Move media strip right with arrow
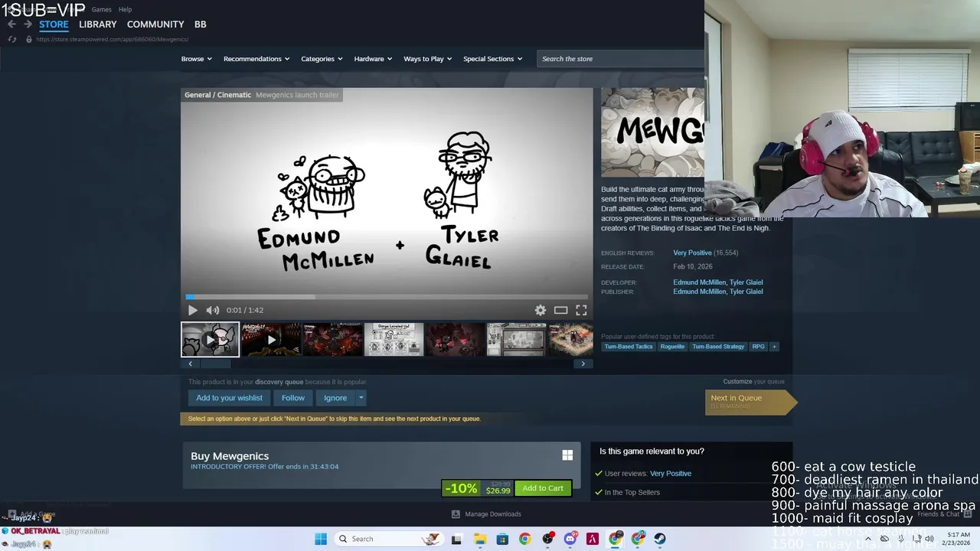Screen dimensions: 980x551 (583, 364)
